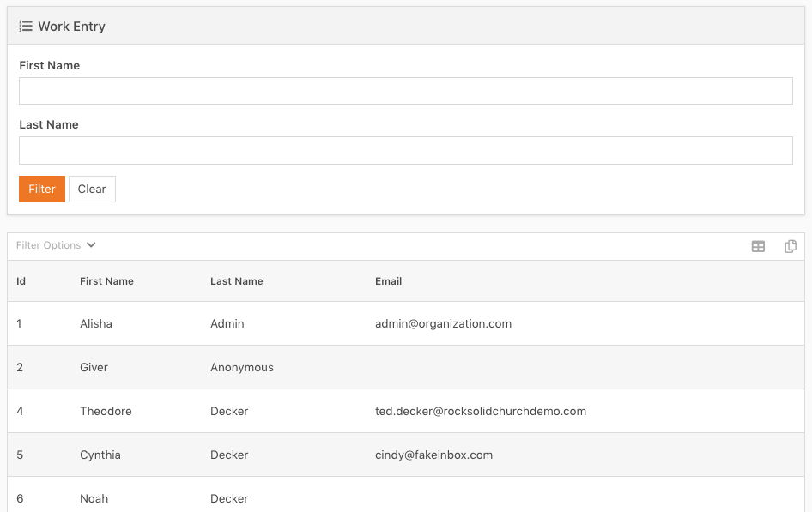Select the Theodore first name cell
This screenshot has height=512, width=812.
pyautogui.click(x=106, y=411)
